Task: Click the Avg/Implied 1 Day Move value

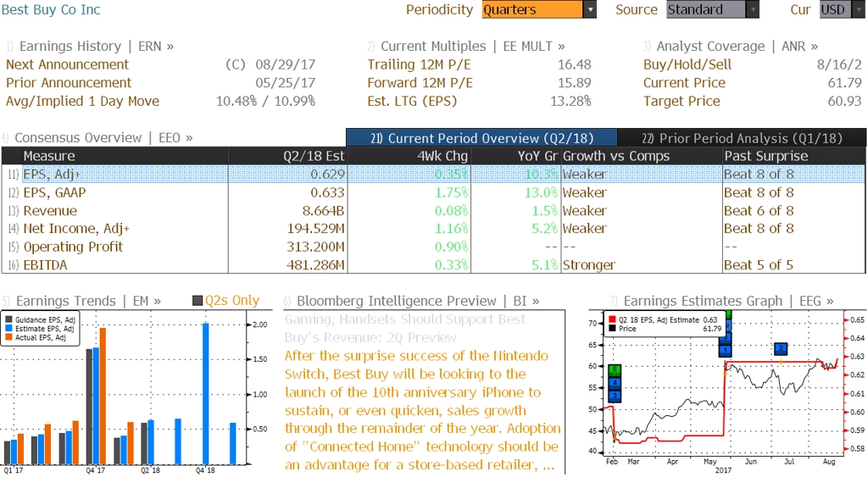Action: click(265, 102)
